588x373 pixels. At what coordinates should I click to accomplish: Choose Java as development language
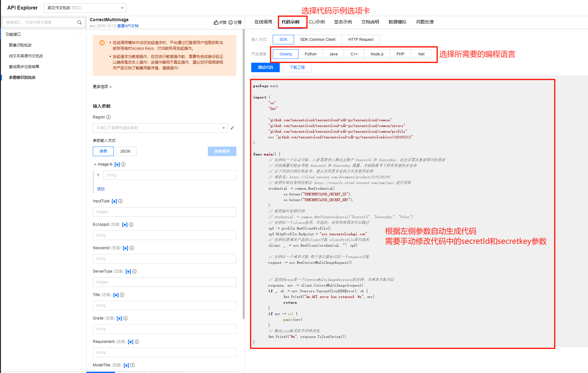coord(333,54)
